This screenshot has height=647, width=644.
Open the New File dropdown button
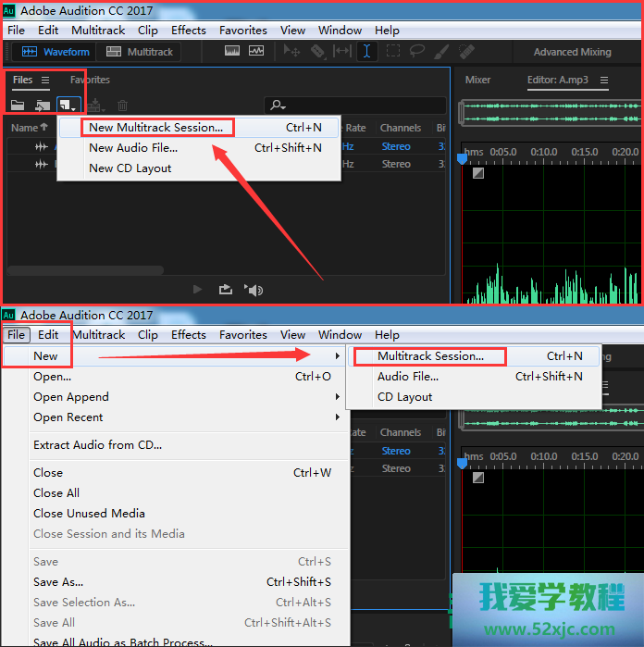[x=69, y=106]
